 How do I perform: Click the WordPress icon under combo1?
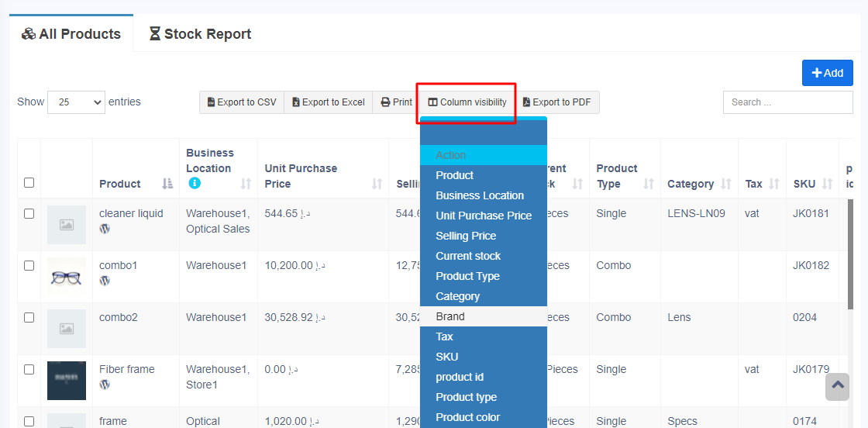[x=105, y=281]
